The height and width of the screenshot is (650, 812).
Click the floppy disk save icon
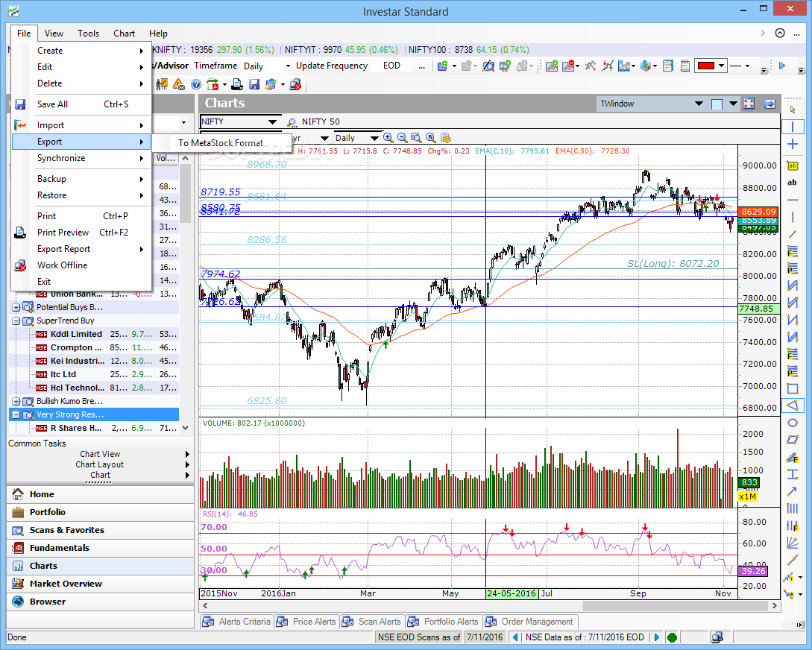tap(254, 84)
